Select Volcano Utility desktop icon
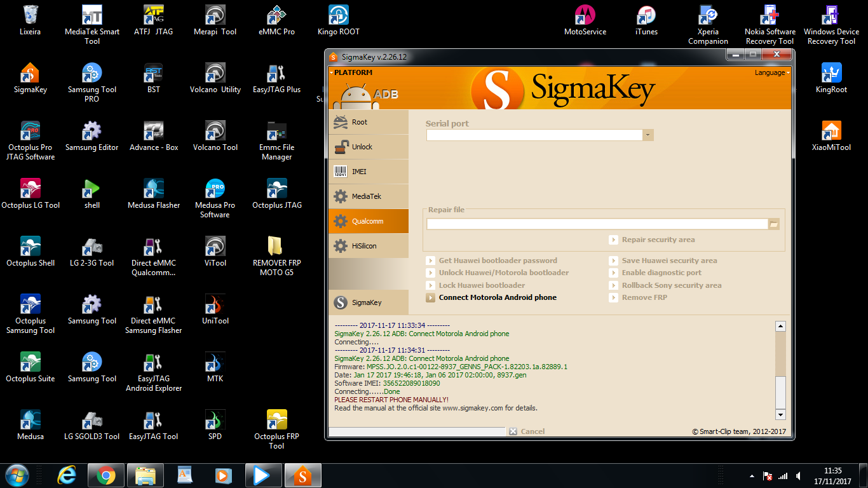Screen dimensions: 868x488 [x=215, y=78]
